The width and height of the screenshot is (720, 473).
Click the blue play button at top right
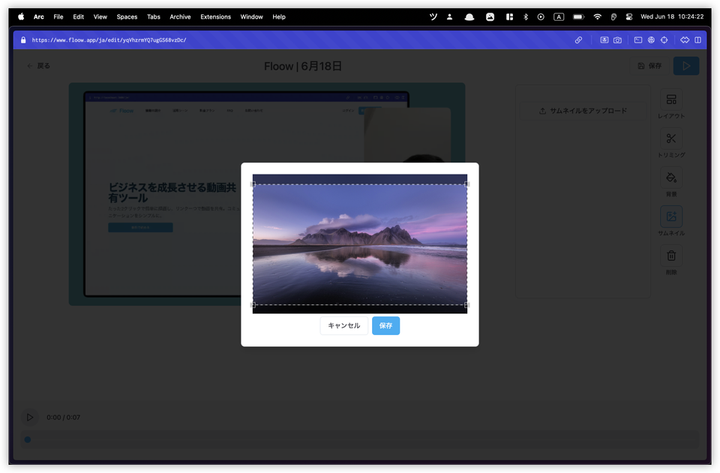(x=686, y=66)
